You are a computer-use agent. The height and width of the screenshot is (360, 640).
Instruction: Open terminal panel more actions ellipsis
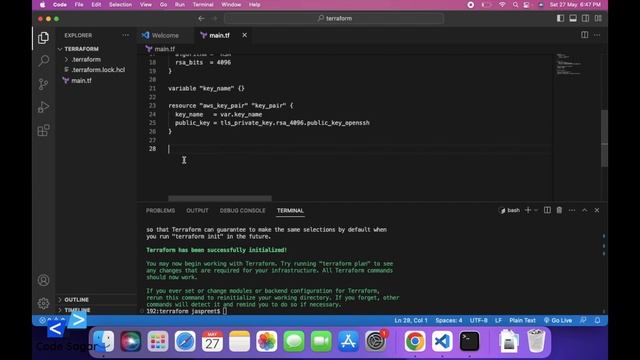pos(572,210)
